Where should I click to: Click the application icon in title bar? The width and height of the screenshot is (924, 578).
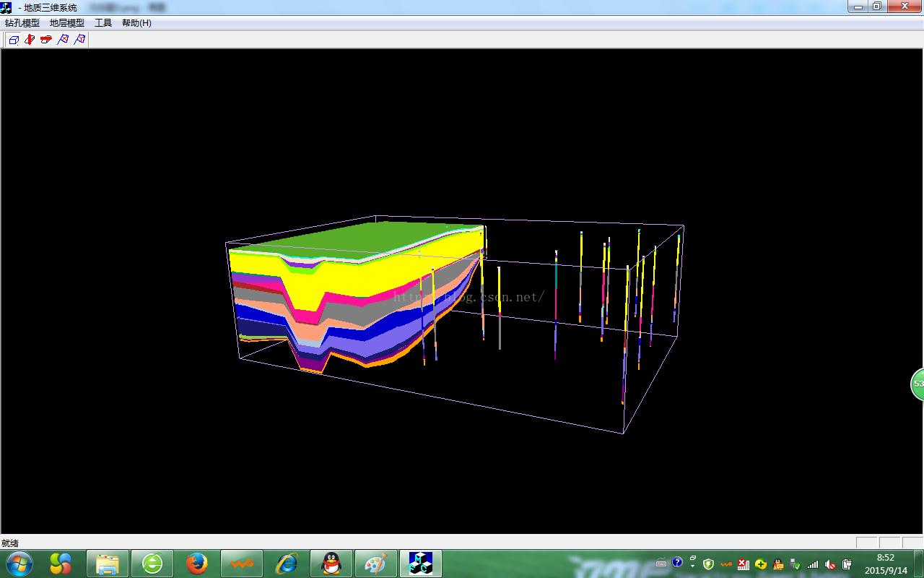[6, 7]
